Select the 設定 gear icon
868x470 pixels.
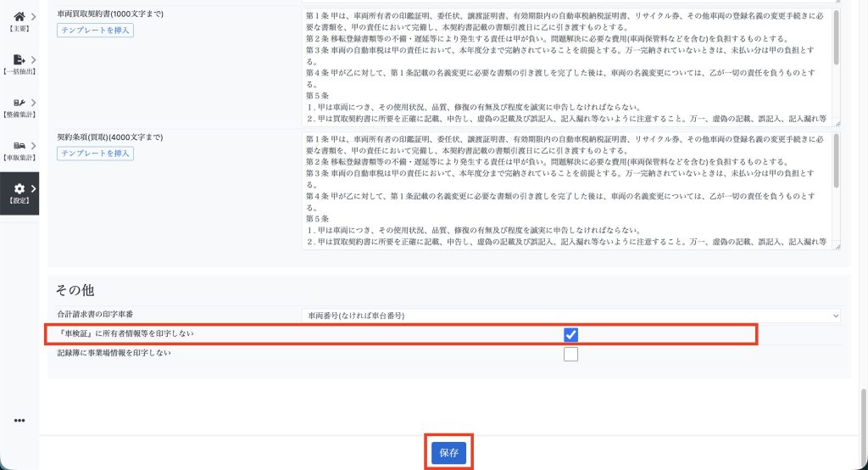19,188
